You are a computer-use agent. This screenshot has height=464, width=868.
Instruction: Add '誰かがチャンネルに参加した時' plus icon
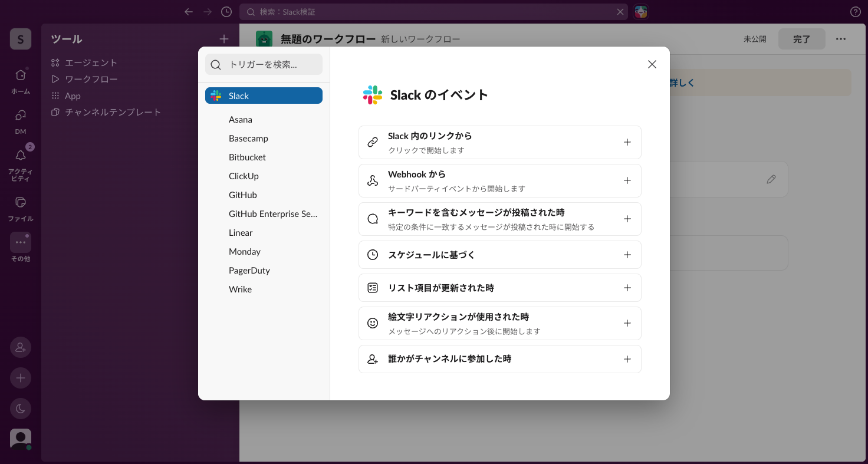click(627, 359)
